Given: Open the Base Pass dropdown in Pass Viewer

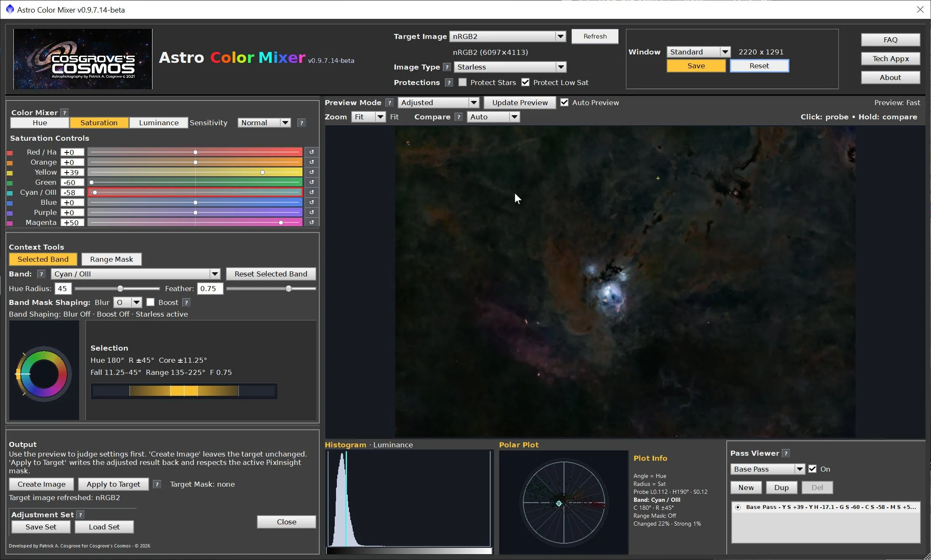Looking at the screenshot, I should (x=768, y=469).
